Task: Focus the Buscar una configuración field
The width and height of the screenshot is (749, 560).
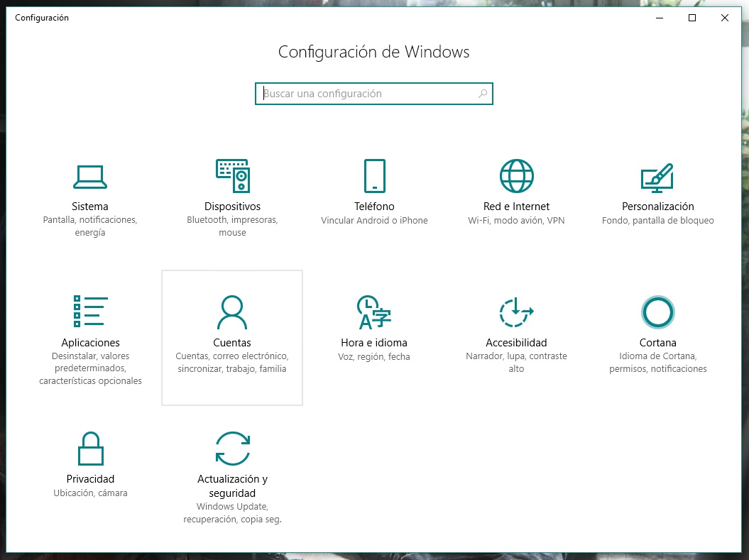Action: tap(374, 94)
